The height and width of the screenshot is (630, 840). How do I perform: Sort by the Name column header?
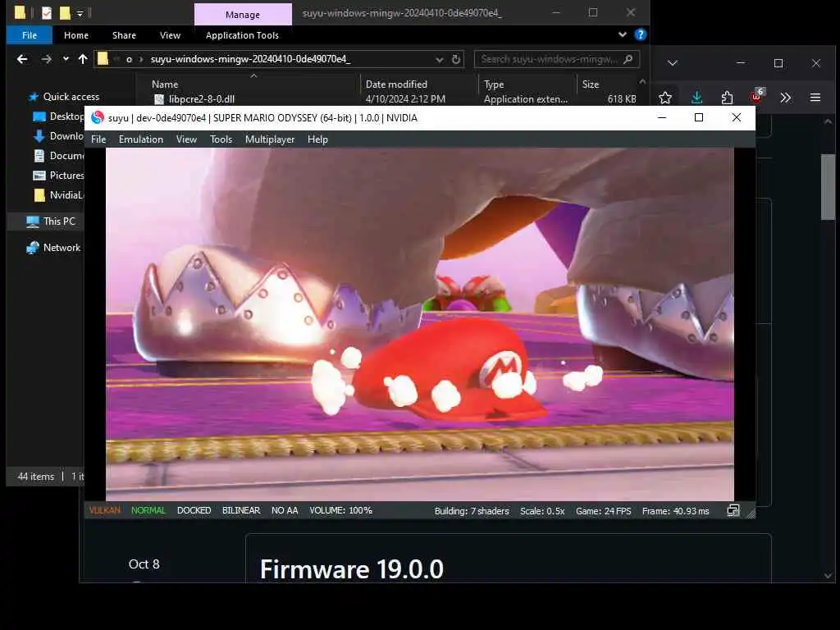pyautogui.click(x=164, y=84)
